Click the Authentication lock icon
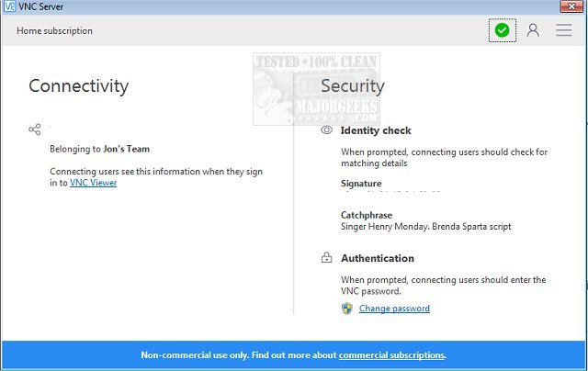Viewport: 588px width, 371px height. (326, 259)
